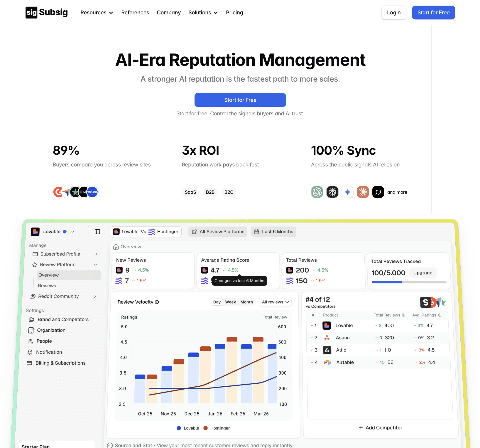Click the Airtable name in competitor table
Viewport: 480px width, 448px height.
click(x=345, y=362)
